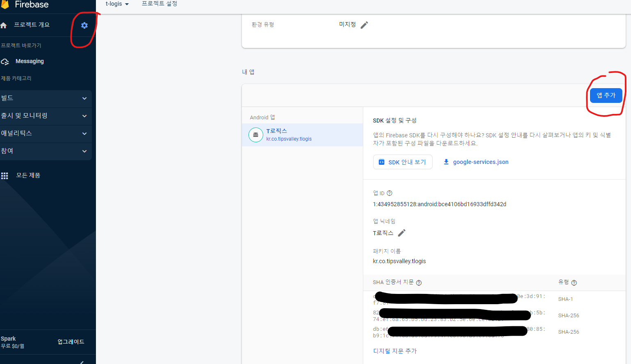
Task: Open 모든 제품 page
Action: (28, 175)
